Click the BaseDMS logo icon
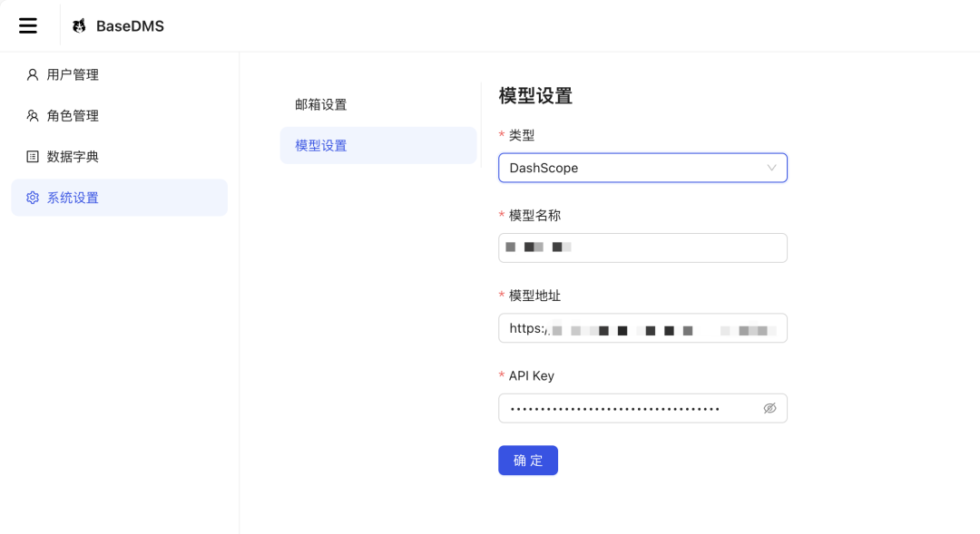Image resolution: width=980 pixels, height=534 pixels. point(80,26)
